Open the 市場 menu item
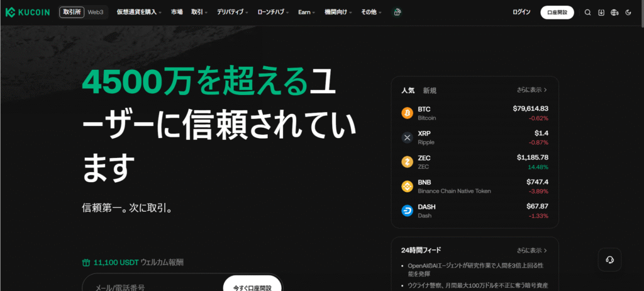Screen dimensions: 644x291 click(x=177, y=13)
